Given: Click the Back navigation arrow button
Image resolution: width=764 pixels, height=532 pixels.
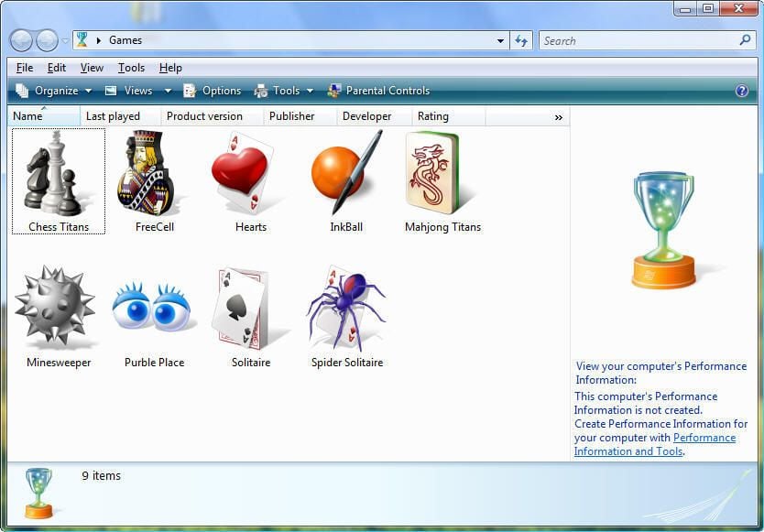Looking at the screenshot, I should point(21,41).
